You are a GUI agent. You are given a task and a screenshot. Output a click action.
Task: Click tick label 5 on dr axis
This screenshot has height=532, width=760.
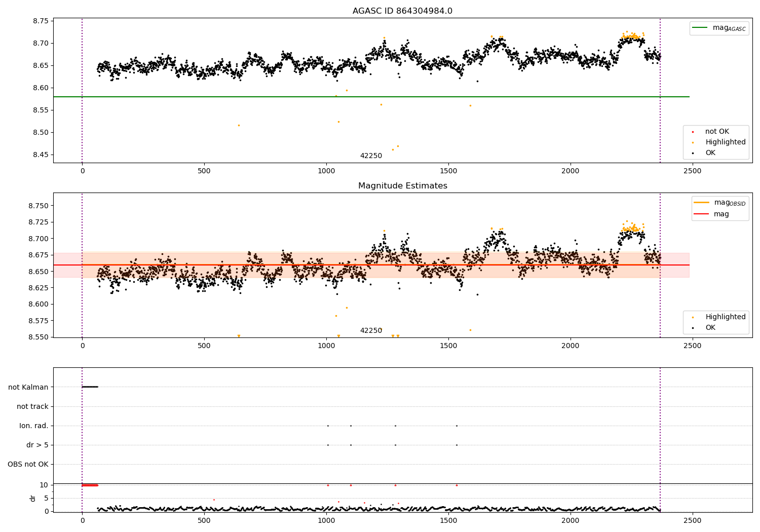[46, 498]
